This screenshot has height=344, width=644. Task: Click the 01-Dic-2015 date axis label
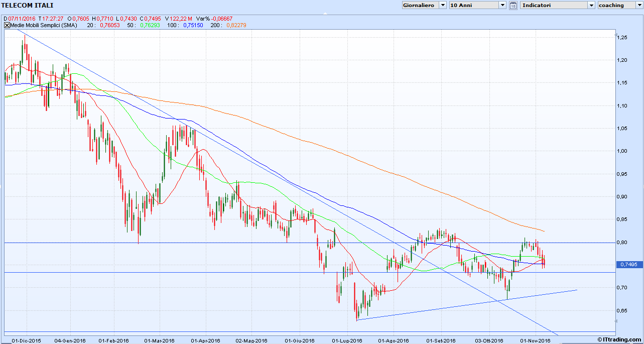click(x=27, y=340)
